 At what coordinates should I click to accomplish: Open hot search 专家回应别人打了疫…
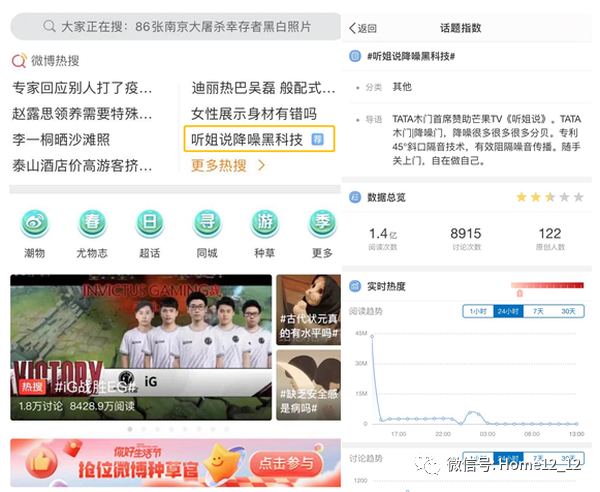[x=82, y=88]
